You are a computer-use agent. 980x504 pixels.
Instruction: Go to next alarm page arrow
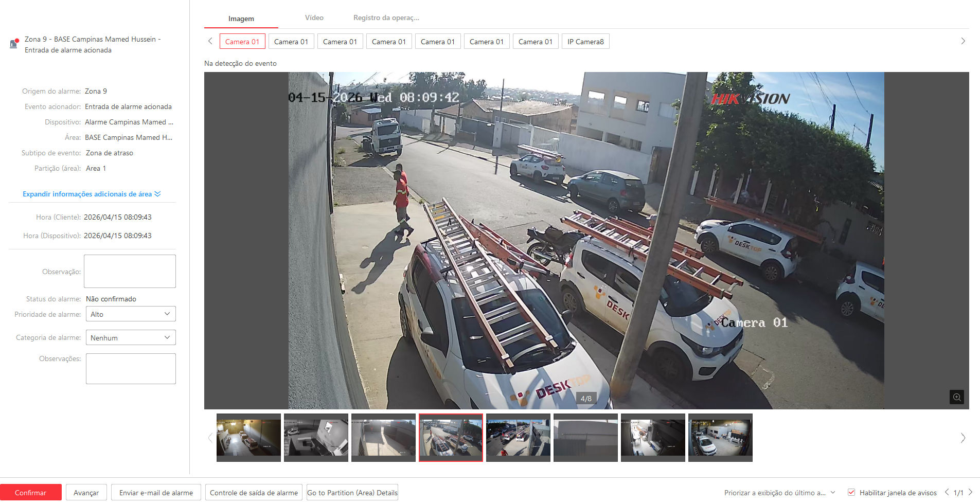[x=970, y=492]
